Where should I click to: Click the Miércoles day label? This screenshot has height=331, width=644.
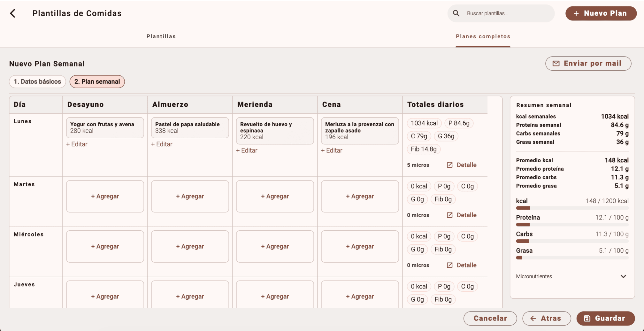[x=29, y=235]
